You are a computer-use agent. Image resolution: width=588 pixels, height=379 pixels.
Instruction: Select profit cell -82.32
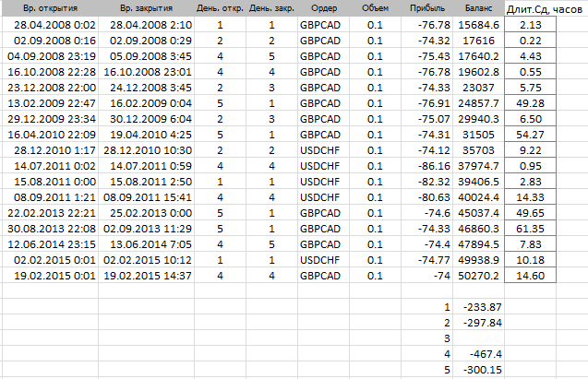point(427,182)
